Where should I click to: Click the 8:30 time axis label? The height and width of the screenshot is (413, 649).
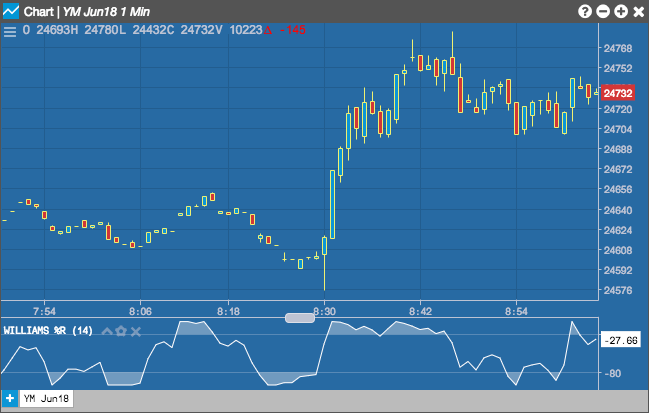[x=324, y=311]
